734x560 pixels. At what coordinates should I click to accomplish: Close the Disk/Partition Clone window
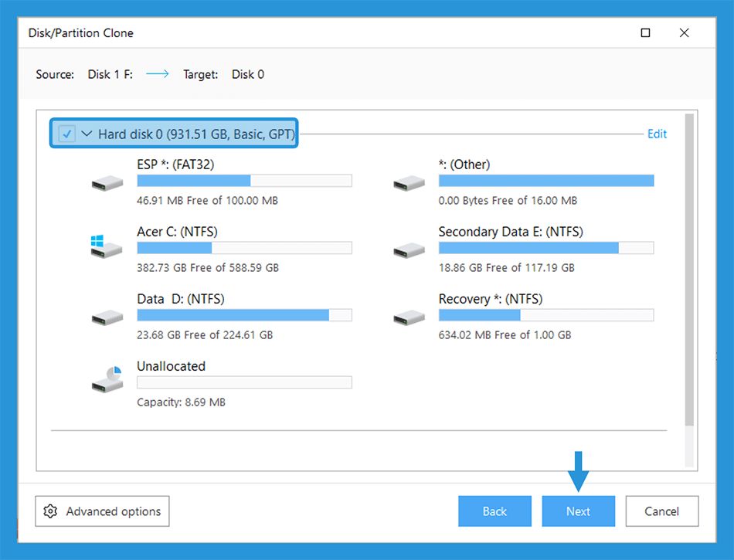[x=685, y=32]
